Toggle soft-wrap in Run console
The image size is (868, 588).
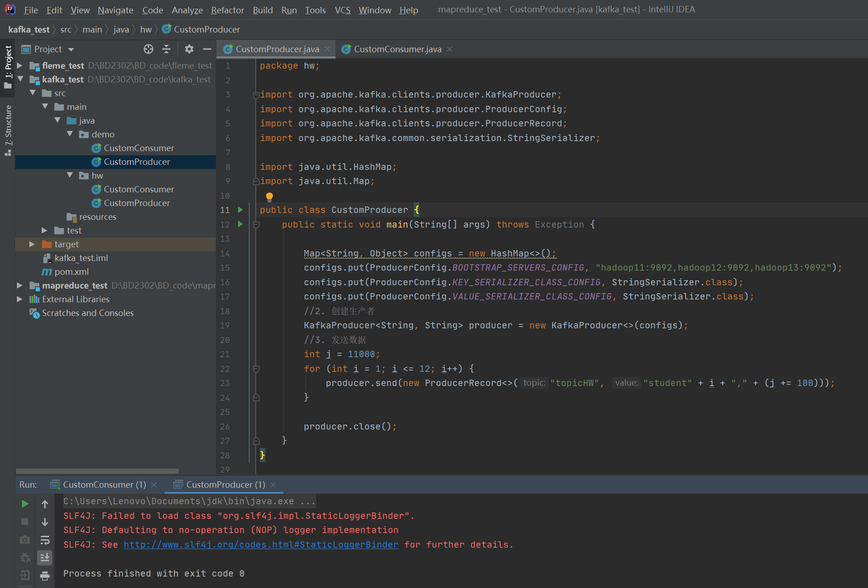(x=45, y=539)
